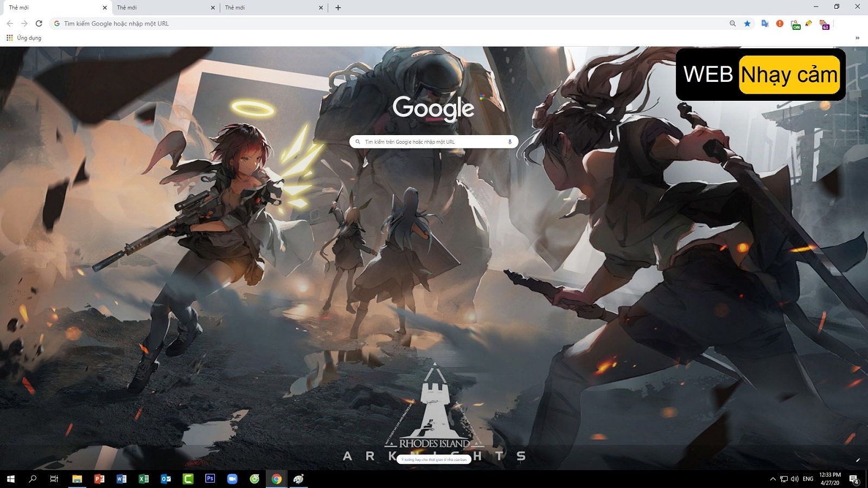
Task: Open a new tab with the plus button
Action: (x=338, y=7)
